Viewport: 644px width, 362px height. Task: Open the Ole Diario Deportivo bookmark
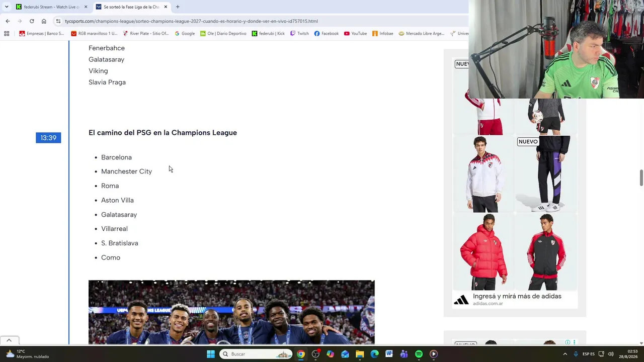[223, 34]
